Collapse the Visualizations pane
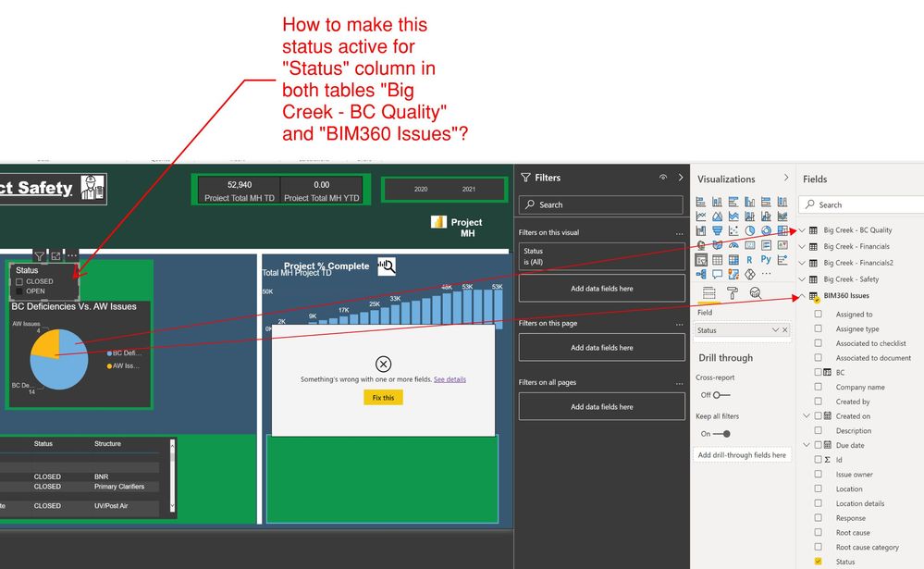 click(x=786, y=178)
